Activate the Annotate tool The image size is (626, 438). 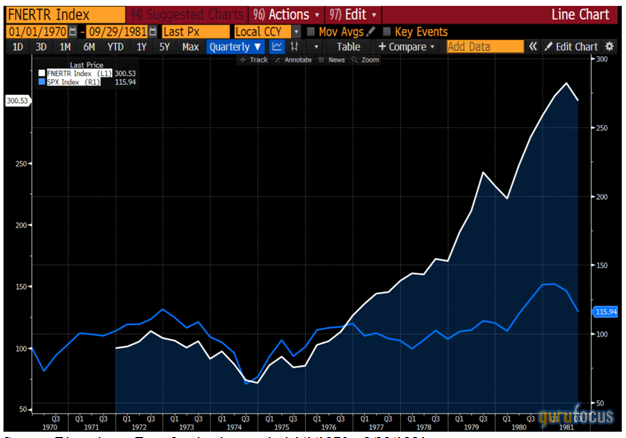point(293,60)
